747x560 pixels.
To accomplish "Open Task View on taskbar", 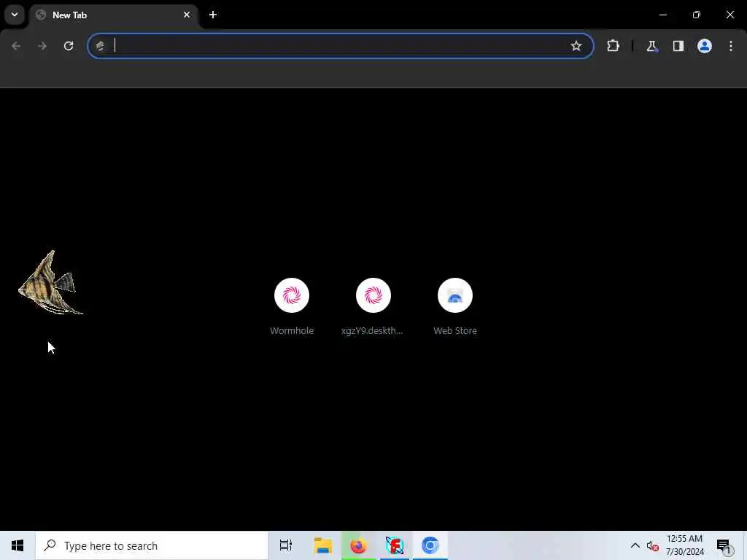I will (286, 545).
